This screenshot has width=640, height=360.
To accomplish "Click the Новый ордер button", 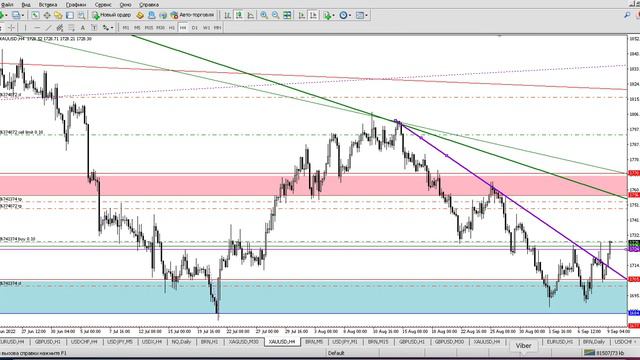I will [111, 15].
